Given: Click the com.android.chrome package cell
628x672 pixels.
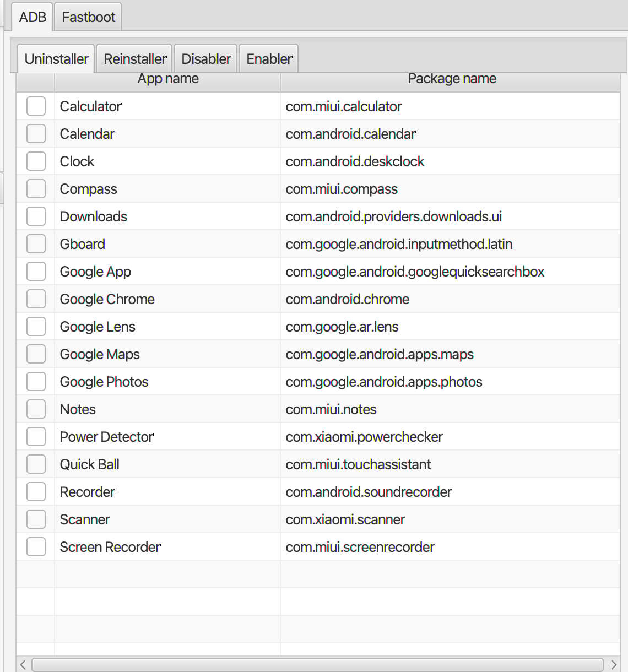Looking at the screenshot, I should click(x=451, y=299).
